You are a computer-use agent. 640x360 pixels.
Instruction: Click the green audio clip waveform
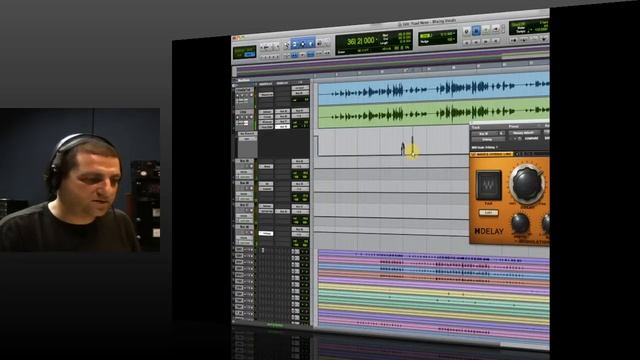coord(433,112)
